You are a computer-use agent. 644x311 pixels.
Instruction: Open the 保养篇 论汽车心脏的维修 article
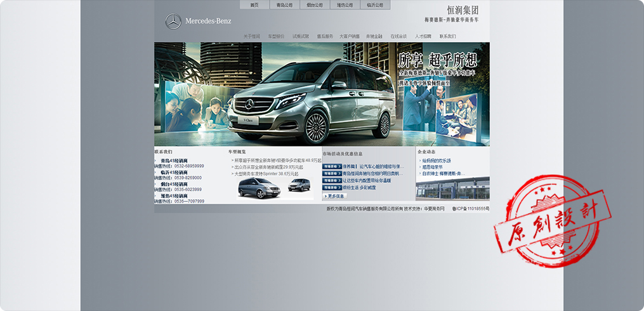pyautogui.click(x=373, y=167)
